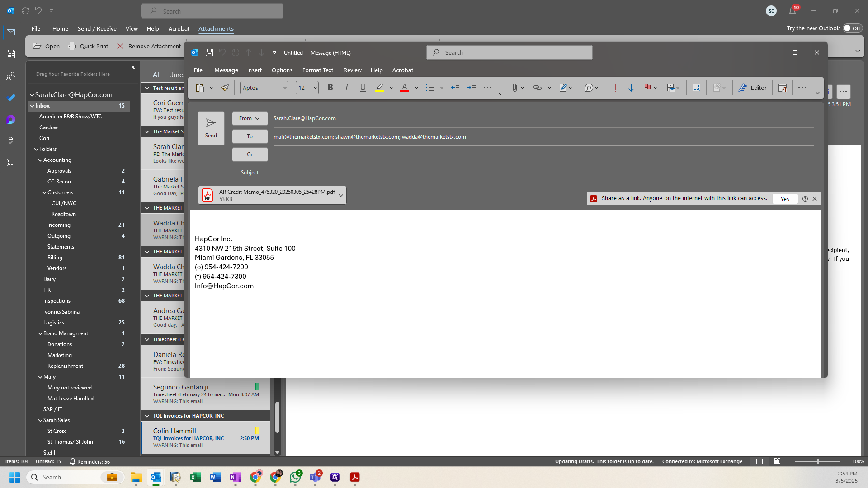
Task: Apply text highlight color
Action: [379, 88]
